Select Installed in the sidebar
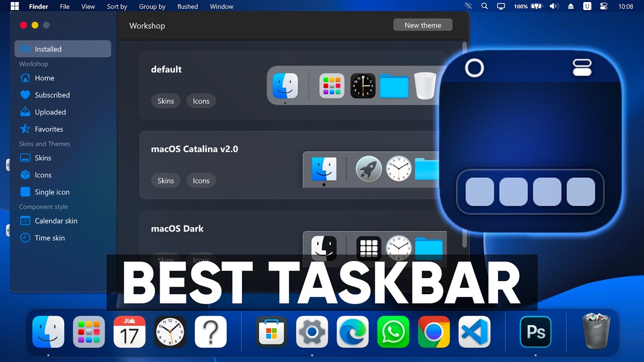 coord(63,49)
